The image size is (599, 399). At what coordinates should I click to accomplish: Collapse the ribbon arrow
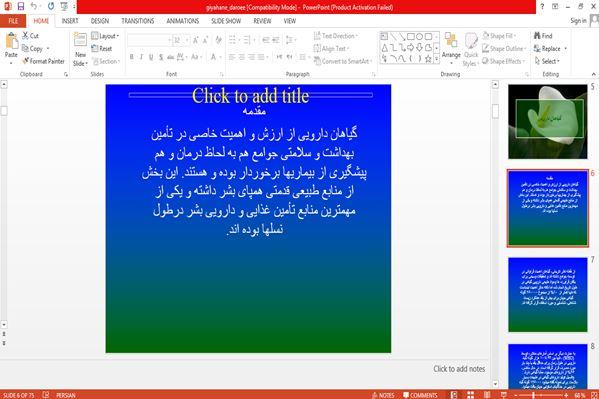tap(594, 74)
